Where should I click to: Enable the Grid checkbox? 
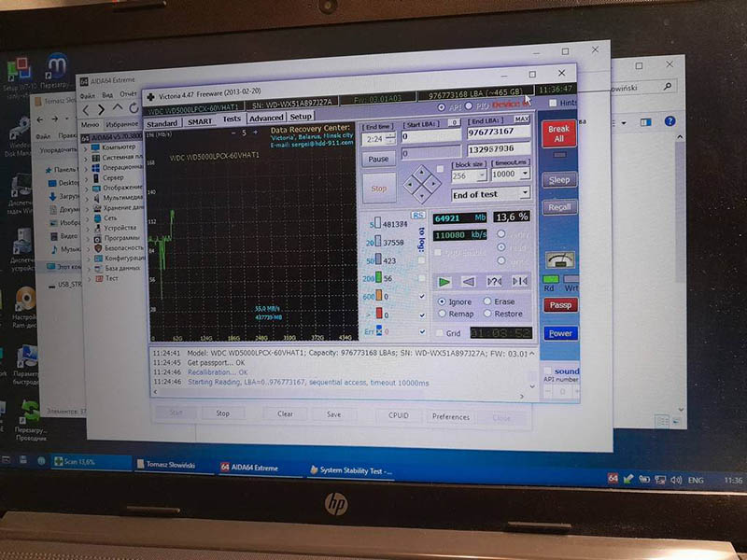pyautogui.click(x=440, y=333)
